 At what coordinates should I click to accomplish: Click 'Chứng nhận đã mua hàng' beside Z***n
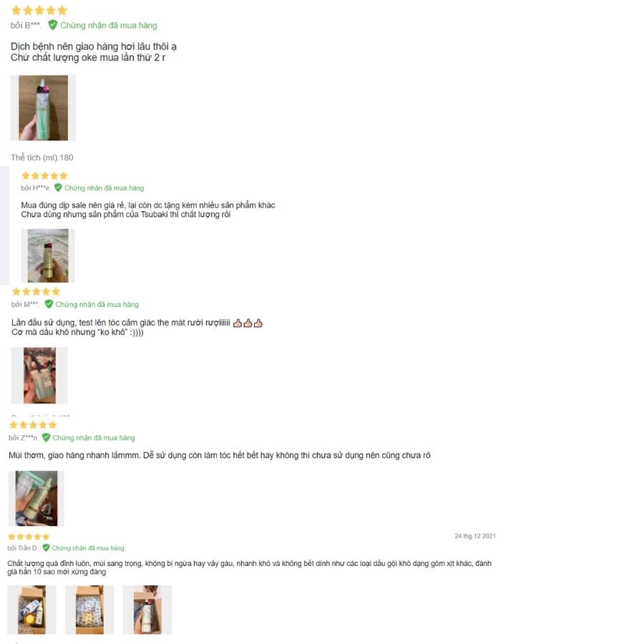click(94, 438)
